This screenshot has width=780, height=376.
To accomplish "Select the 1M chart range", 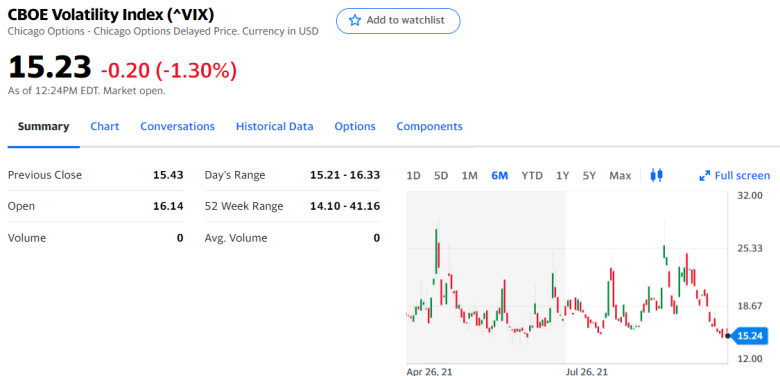I will [x=470, y=176].
